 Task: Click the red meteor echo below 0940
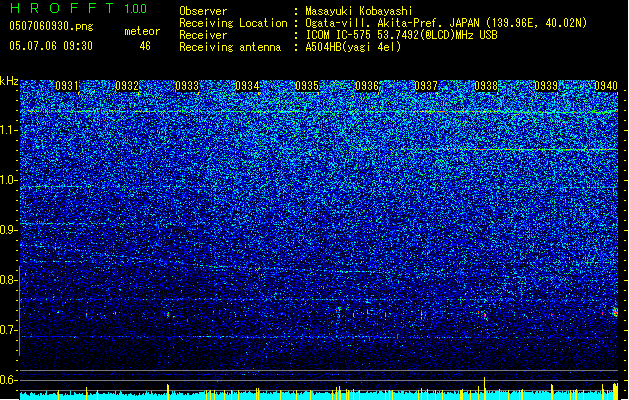click(x=615, y=312)
